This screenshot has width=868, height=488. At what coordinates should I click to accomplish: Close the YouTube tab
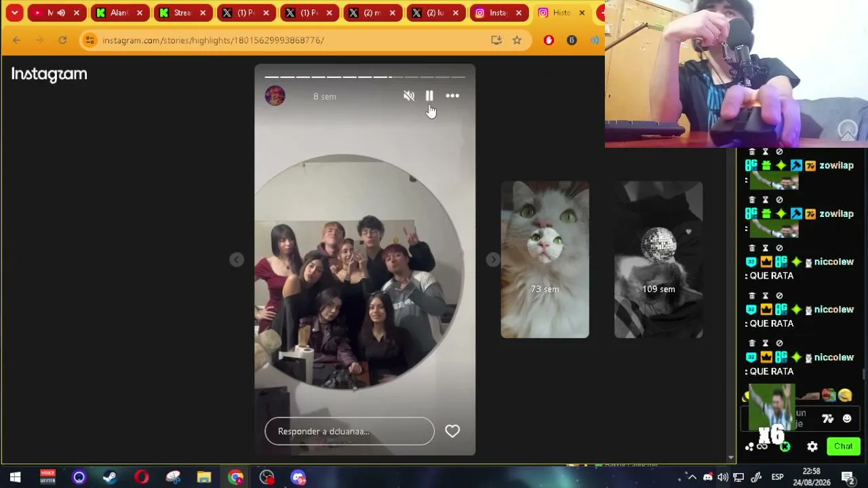click(77, 12)
